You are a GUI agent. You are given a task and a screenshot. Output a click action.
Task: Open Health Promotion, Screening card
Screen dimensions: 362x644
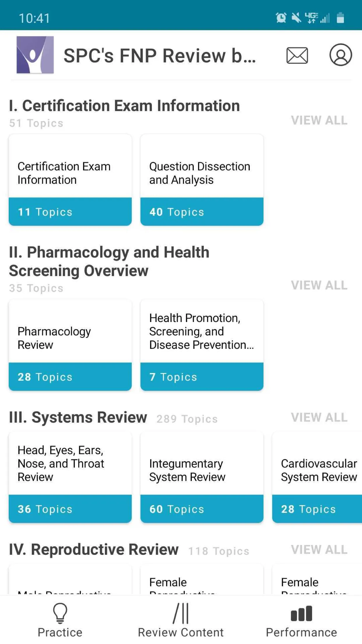202,345
